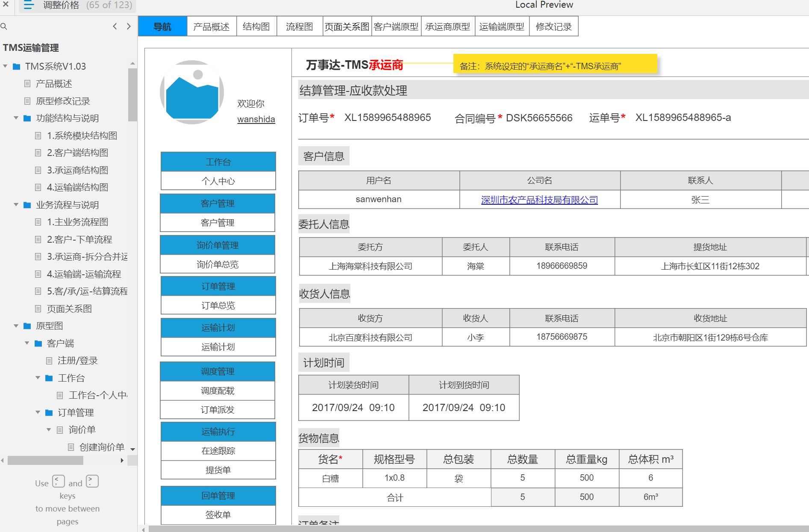
Task: Open the hamburger page list menu icon
Action: pos(29,5)
